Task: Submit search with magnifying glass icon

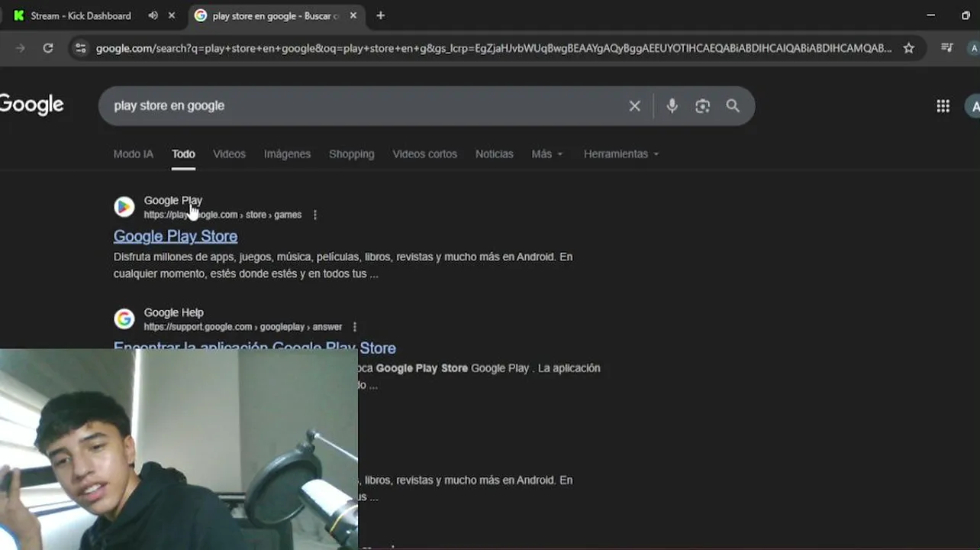Action: 733,106
